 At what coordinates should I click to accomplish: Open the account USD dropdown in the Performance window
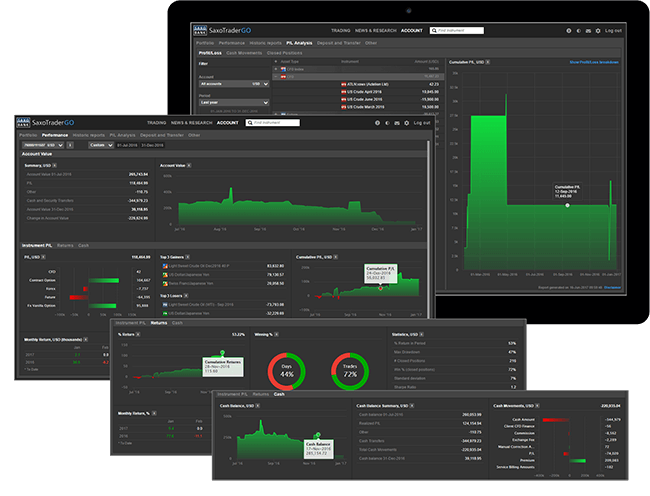(x=43, y=145)
